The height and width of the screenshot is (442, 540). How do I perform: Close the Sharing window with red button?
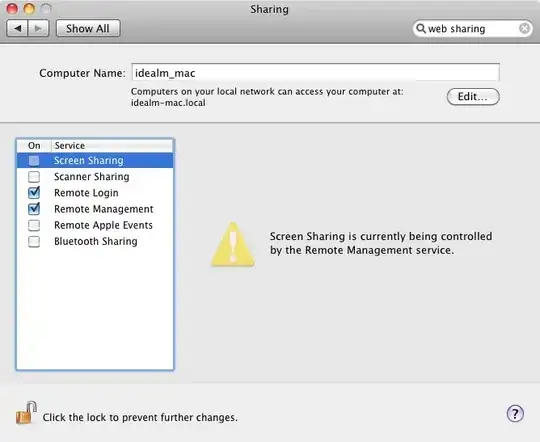[x=12, y=9]
